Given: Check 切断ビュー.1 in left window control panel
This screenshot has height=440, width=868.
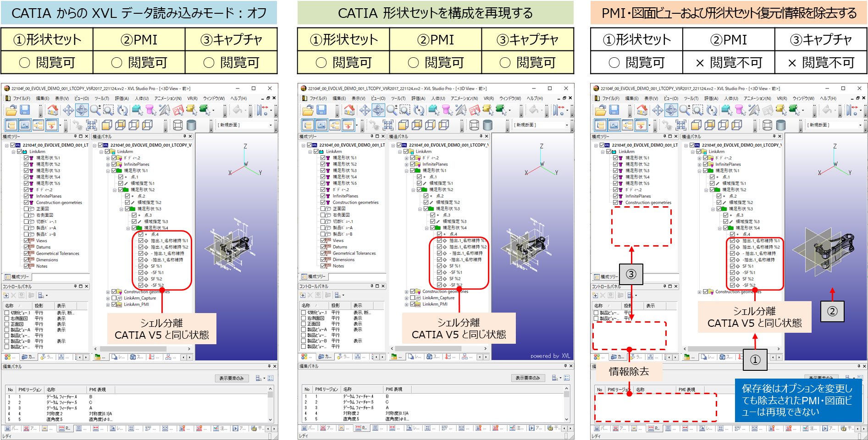Looking at the screenshot, I should 7,313.
